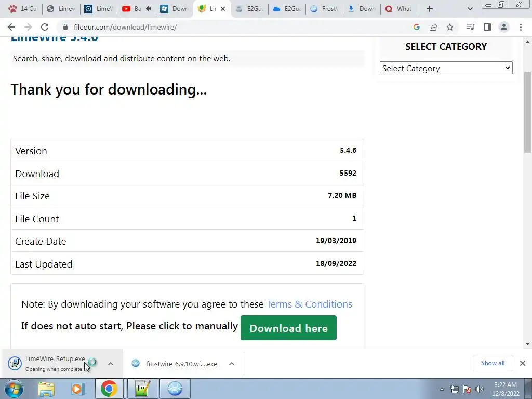The image size is (532, 399).
Task: Open the Windows Start menu
Action: [x=14, y=389]
